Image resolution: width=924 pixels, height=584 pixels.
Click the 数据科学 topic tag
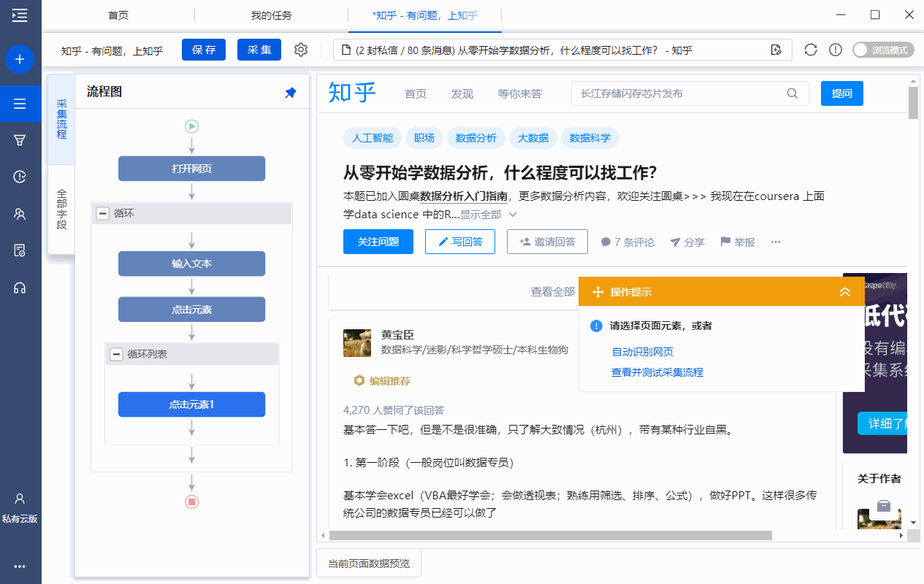[590, 138]
